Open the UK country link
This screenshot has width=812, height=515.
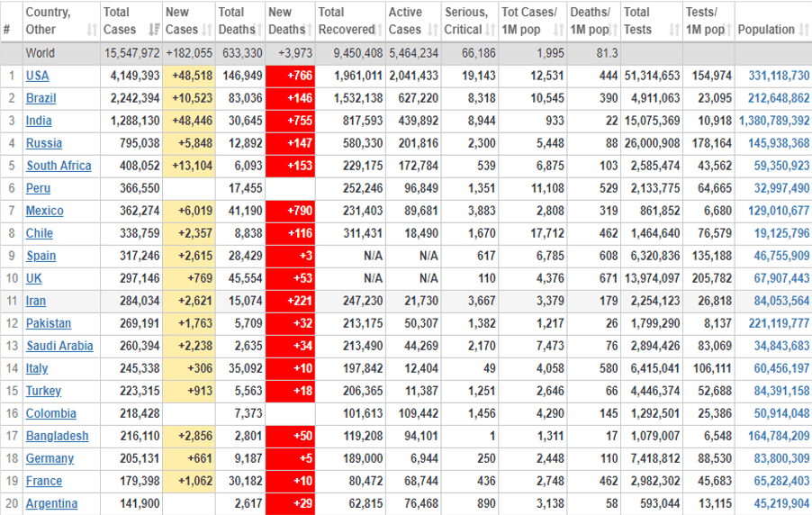[33, 278]
